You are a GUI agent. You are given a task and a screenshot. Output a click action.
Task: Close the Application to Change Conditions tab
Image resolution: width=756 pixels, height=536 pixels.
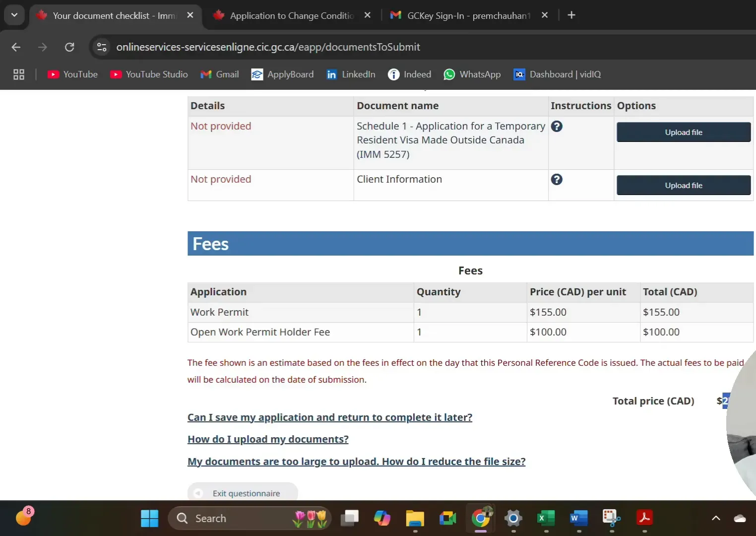pyautogui.click(x=367, y=15)
